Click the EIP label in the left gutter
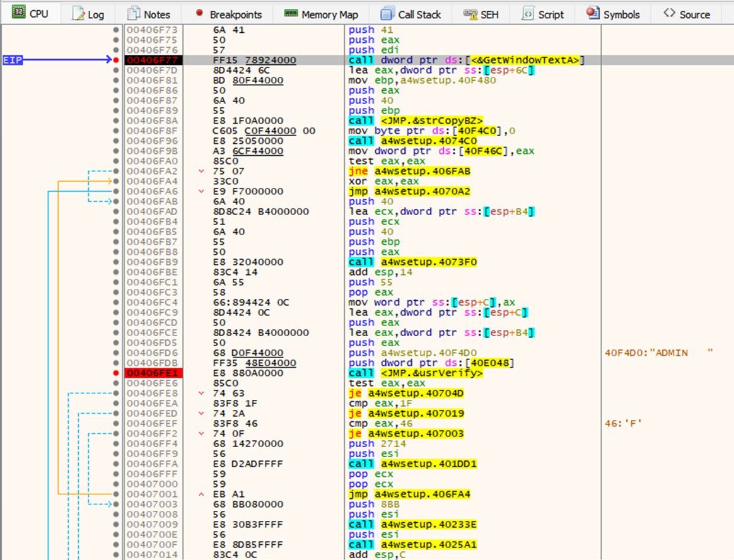734x560 pixels. (x=11, y=60)
